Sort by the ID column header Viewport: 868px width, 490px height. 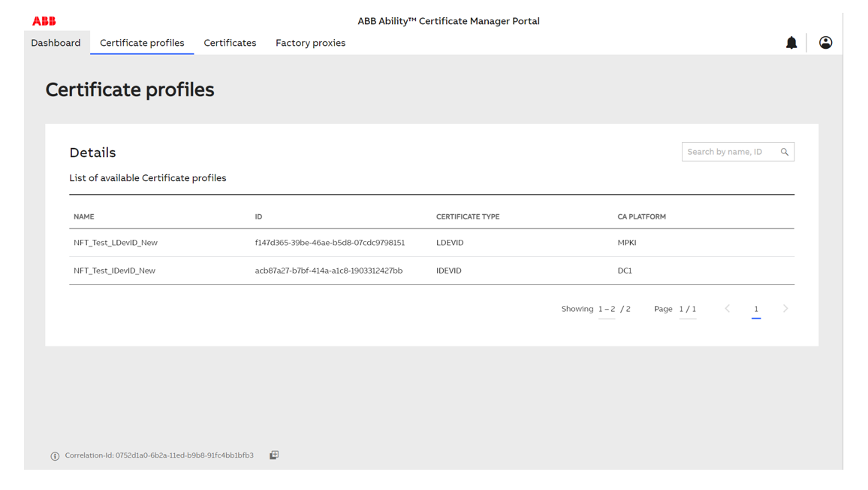258,216
